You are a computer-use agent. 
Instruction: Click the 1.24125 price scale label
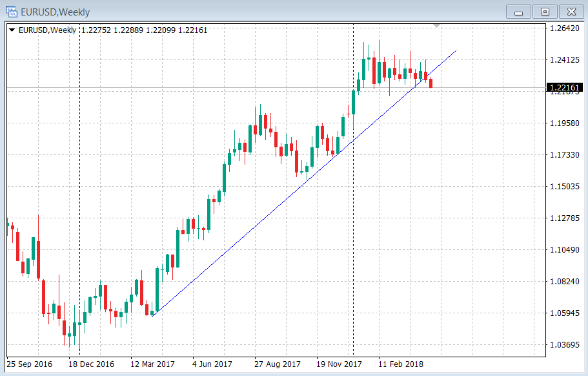(x=564, y=59)
